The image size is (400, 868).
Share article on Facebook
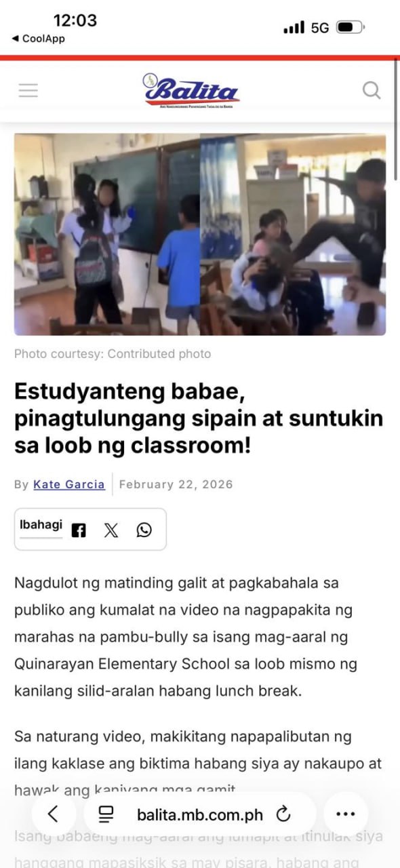click(x=79, y=530)
